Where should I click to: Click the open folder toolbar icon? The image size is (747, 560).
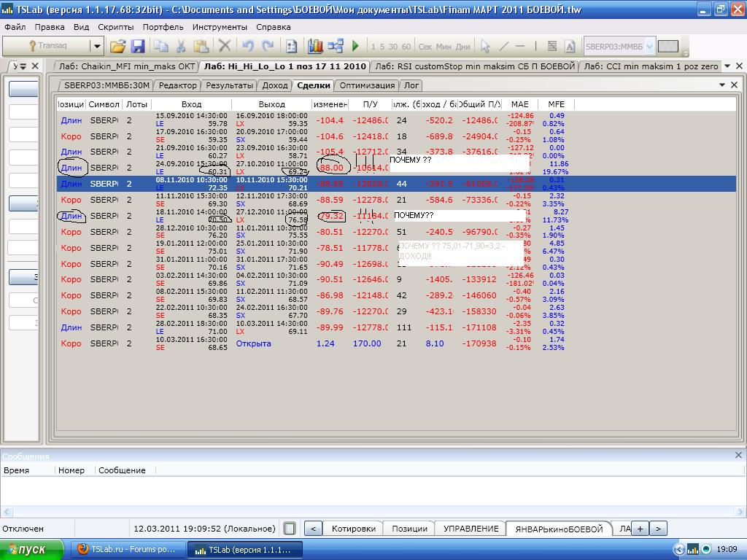click(117, 46)
